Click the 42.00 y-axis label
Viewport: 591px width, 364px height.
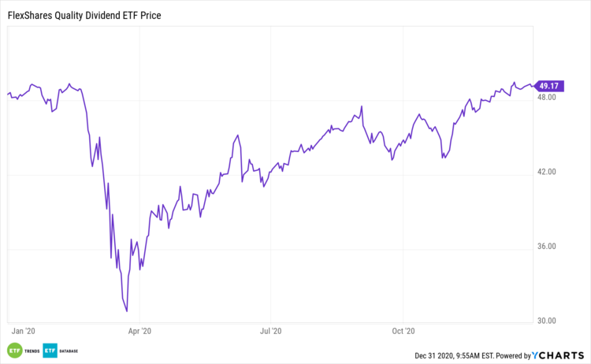click(x=547, y=172)
